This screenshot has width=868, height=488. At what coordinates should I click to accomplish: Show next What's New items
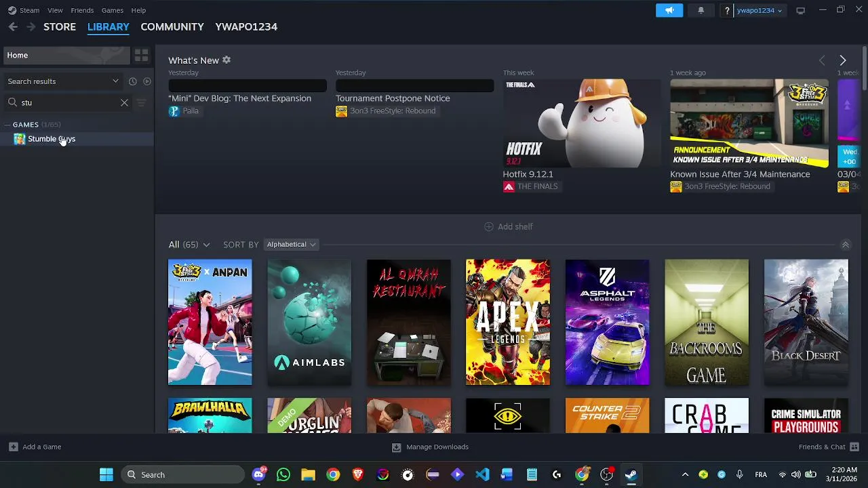coord(842,60)
